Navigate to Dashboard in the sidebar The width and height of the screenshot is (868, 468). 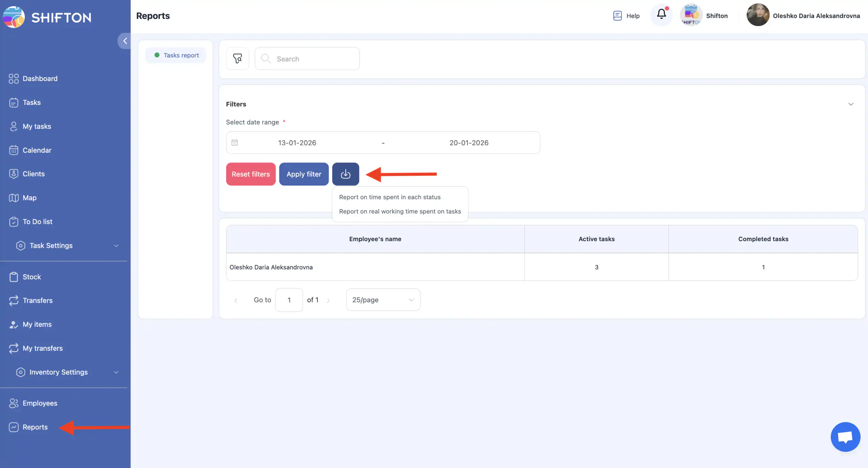pyautogui.click(x=40, y=79)
